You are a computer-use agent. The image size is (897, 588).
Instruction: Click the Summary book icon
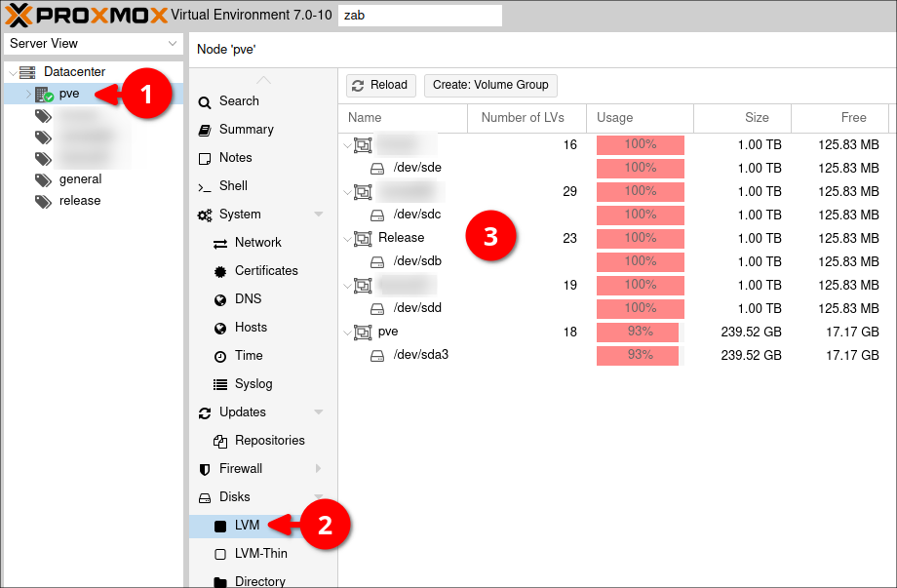204,130
